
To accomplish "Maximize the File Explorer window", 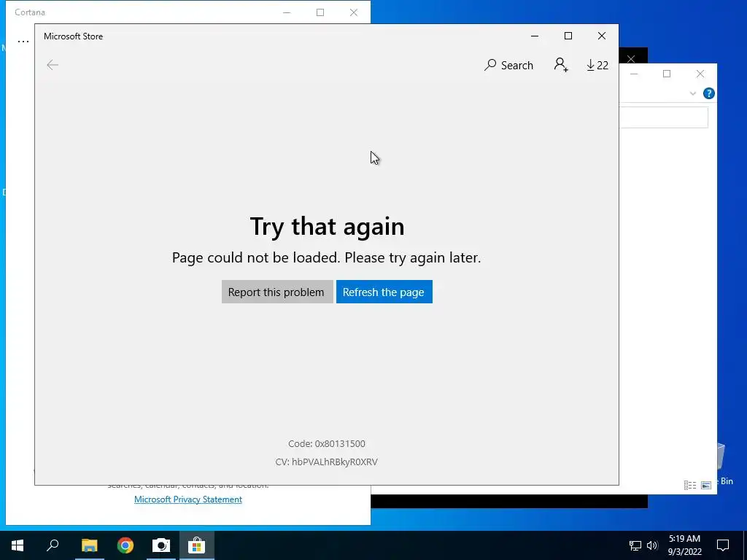I will pyautogui.click(x=667, y=74).
